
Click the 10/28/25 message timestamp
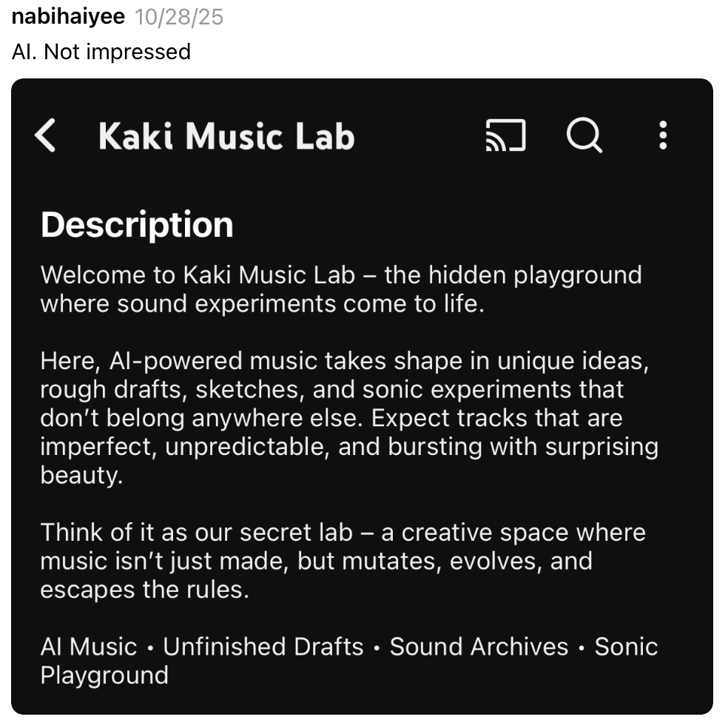(x=179, y=17)
